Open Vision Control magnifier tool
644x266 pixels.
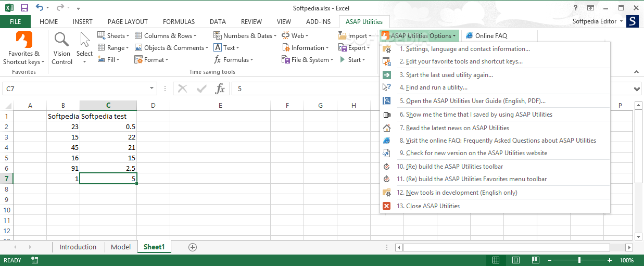62,49
